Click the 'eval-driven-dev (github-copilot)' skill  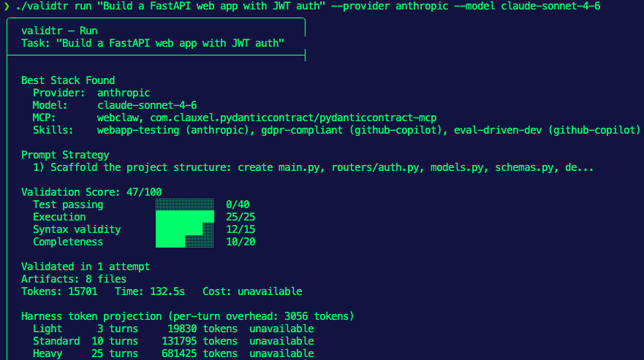tap(547, 130)
